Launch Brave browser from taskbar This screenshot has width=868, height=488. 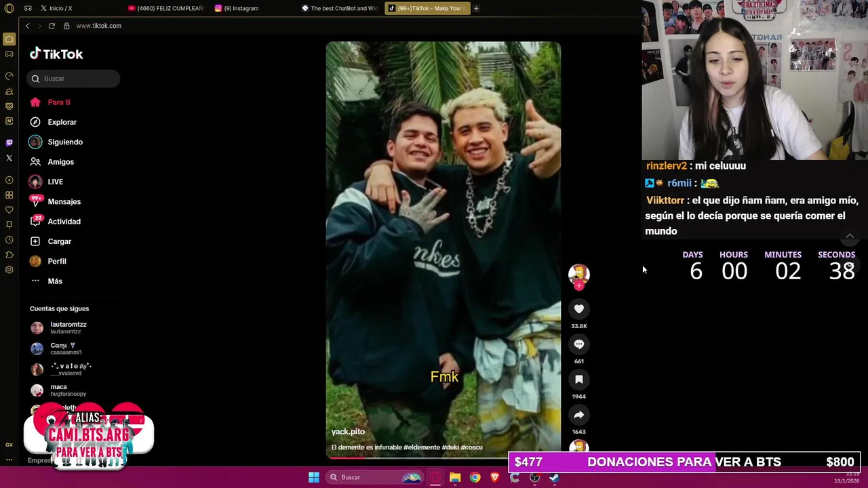495,477
